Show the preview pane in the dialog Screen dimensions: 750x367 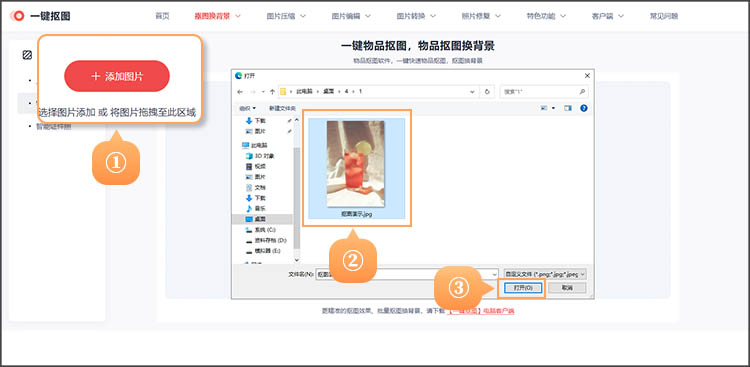[x=568, y=108]
